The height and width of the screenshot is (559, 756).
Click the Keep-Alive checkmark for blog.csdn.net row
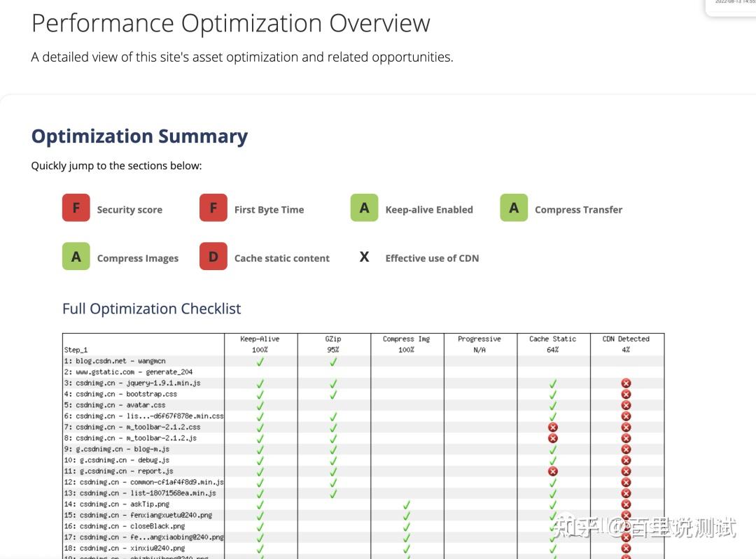click(x=260, y=362)
